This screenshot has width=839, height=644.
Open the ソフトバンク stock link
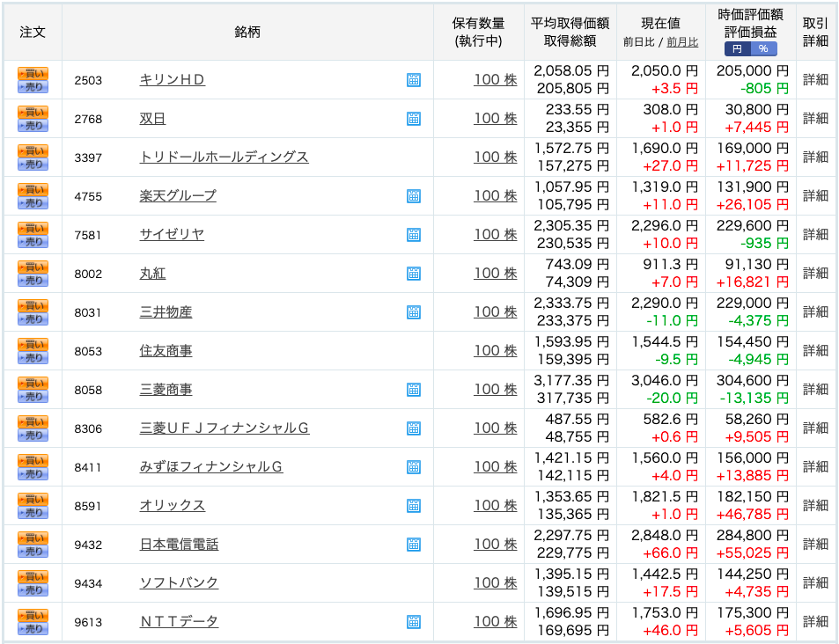179,583
